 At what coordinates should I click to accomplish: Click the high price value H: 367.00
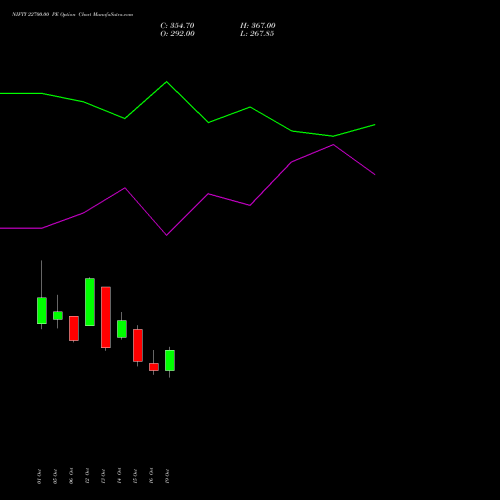coord(258,26)
